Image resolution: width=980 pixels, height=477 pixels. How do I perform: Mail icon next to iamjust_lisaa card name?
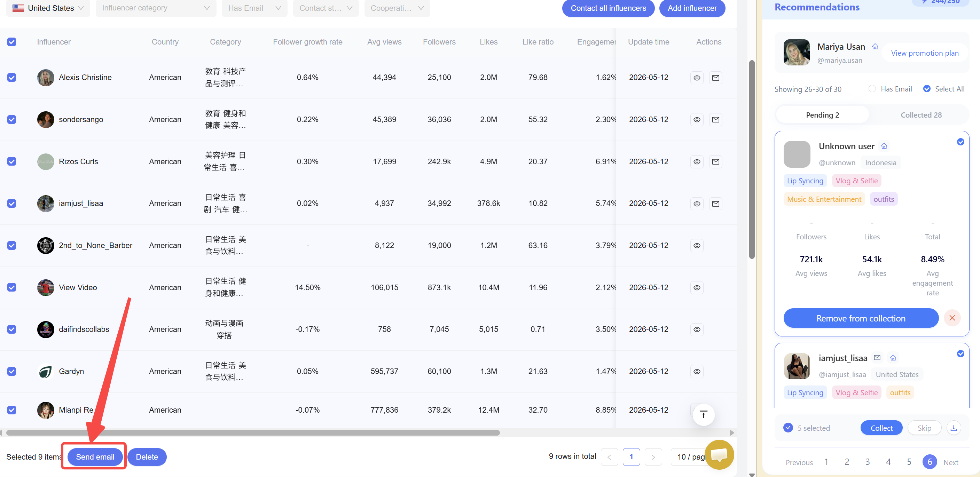pos(877,358)
